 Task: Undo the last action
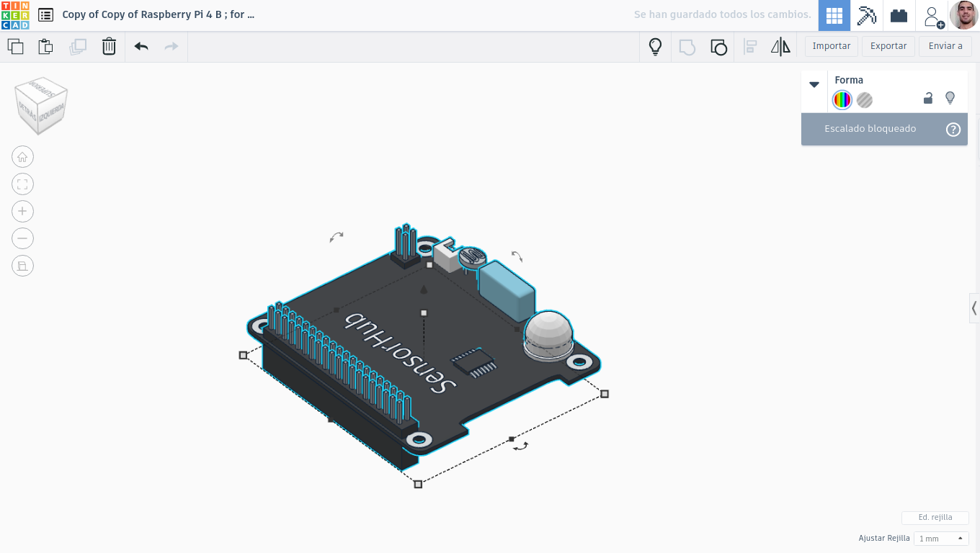141,47
